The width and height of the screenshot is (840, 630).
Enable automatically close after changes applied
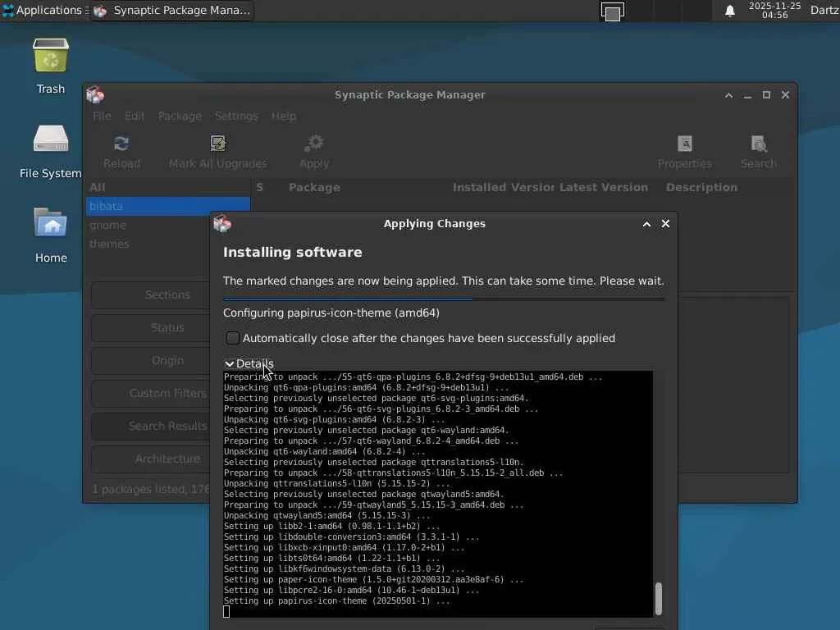point(232,338)
